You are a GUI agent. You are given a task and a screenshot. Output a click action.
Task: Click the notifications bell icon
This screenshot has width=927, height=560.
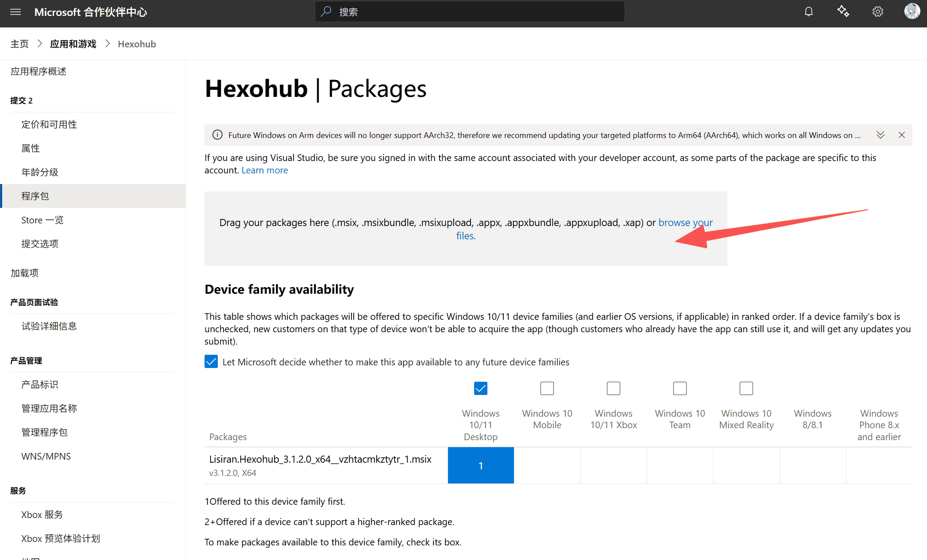(x=808, y=12)
